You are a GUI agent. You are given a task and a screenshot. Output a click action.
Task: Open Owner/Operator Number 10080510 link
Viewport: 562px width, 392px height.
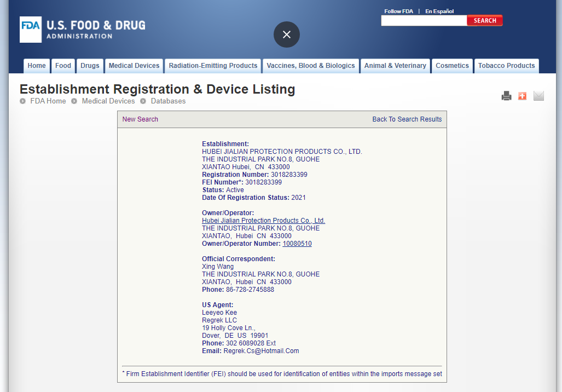(297, 244)
